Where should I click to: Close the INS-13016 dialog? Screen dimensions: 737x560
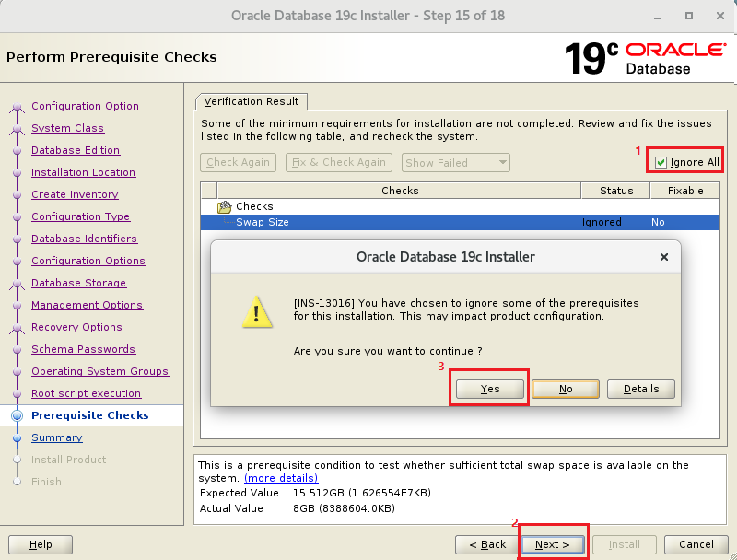tap(663, 257)
